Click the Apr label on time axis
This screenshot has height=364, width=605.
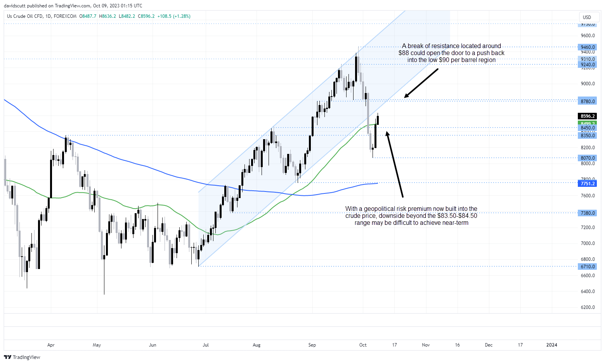(51, 345)
